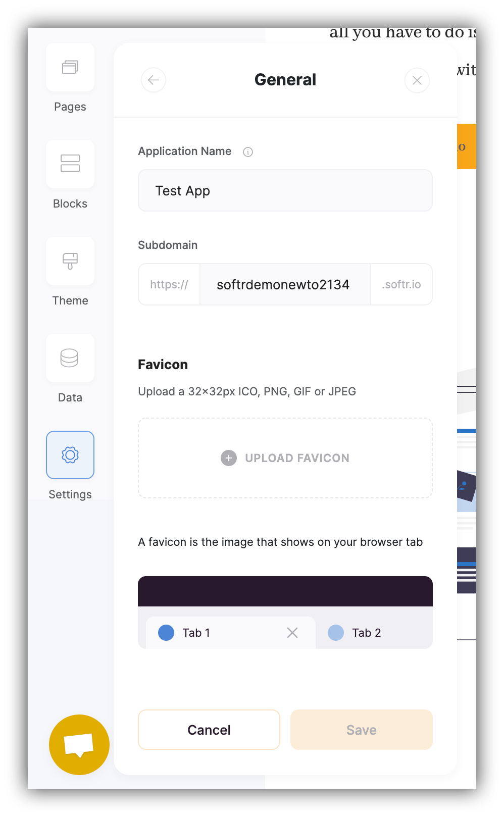Open the Data database icon

click(70, 358)
